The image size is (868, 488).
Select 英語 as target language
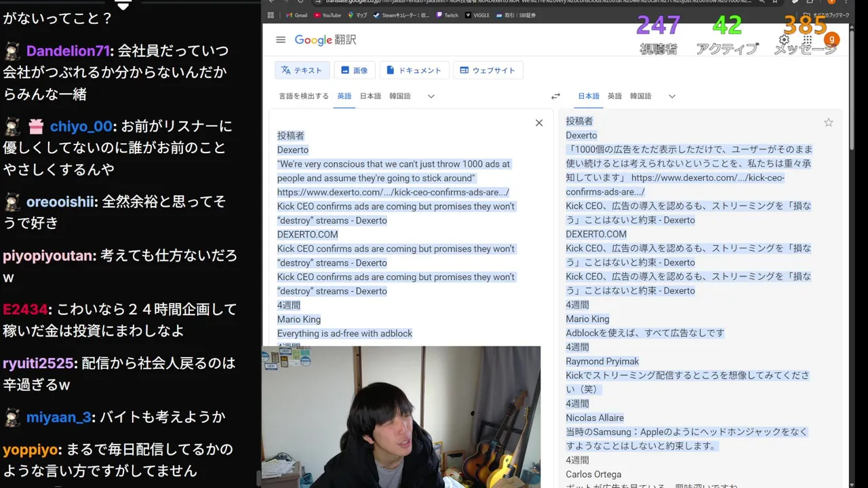tap(614, 96)
